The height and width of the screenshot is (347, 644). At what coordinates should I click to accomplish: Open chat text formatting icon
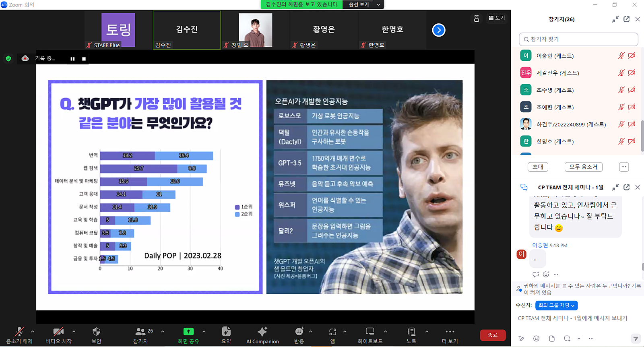[521, 339]
